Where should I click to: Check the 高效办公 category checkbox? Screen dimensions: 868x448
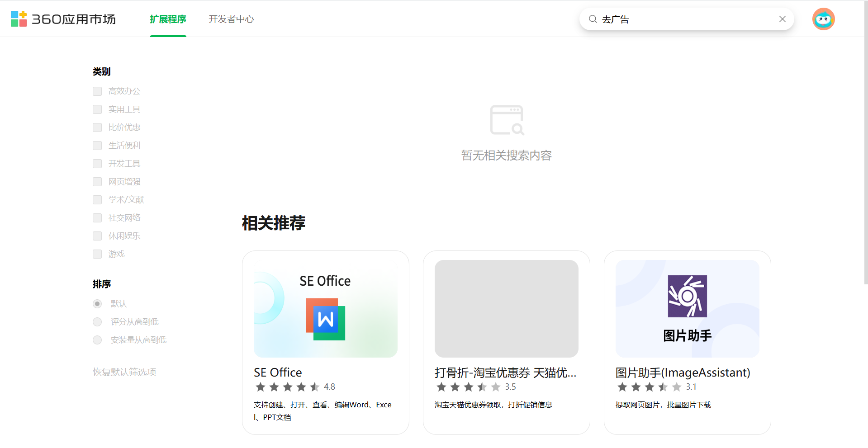[x=97, y=91]
